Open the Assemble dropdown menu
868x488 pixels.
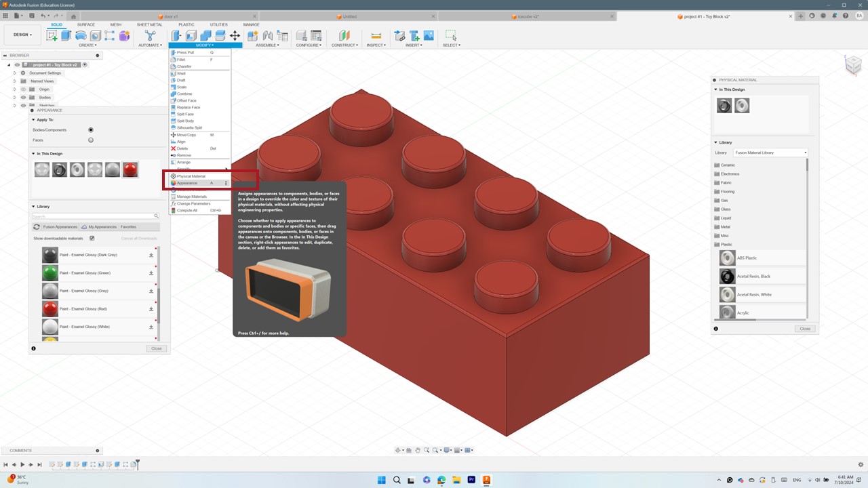click(x=267, y=45)
